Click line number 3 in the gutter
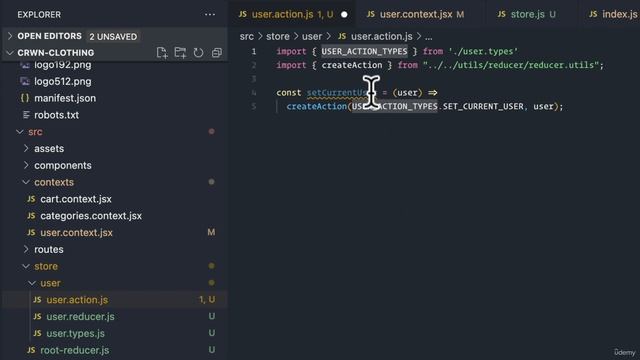Image resolution: width=640 pixels, height=360 pixels. (254, 79)
